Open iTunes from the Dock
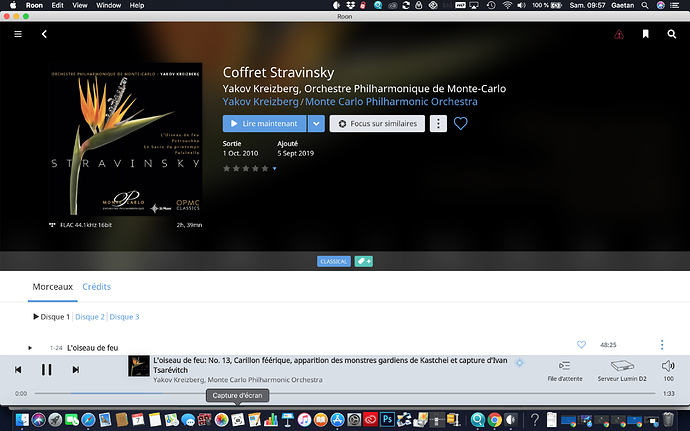Screen dimensions: 690x431 point(304,420)
